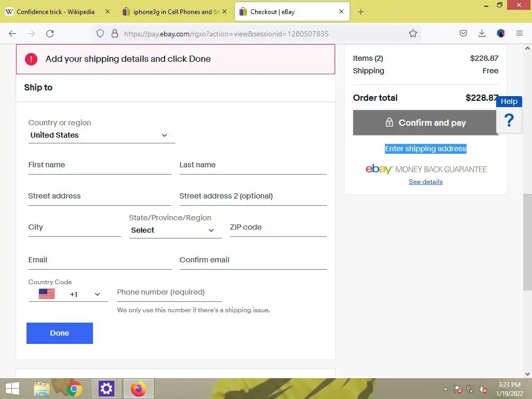Viewport: 532px width, 399px height.
Task: Expand the State/Province/Region Select dropdown
Action: [x=176, y=230]
